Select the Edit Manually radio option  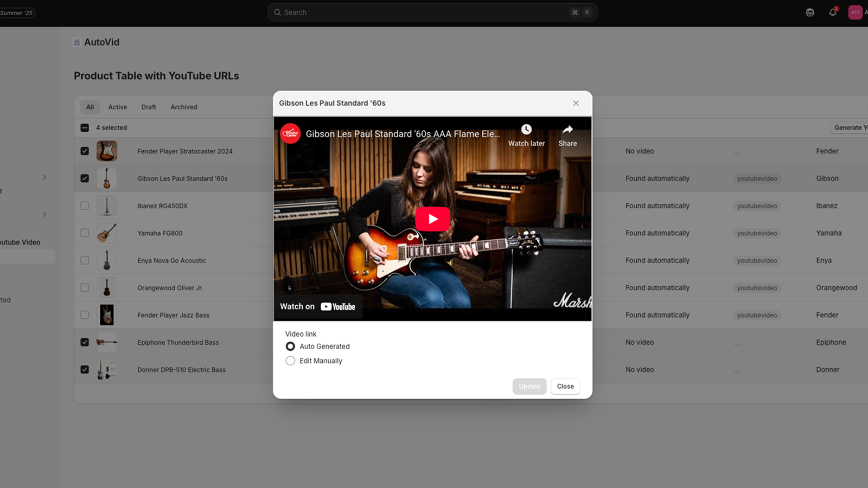(x=290, y=360)
